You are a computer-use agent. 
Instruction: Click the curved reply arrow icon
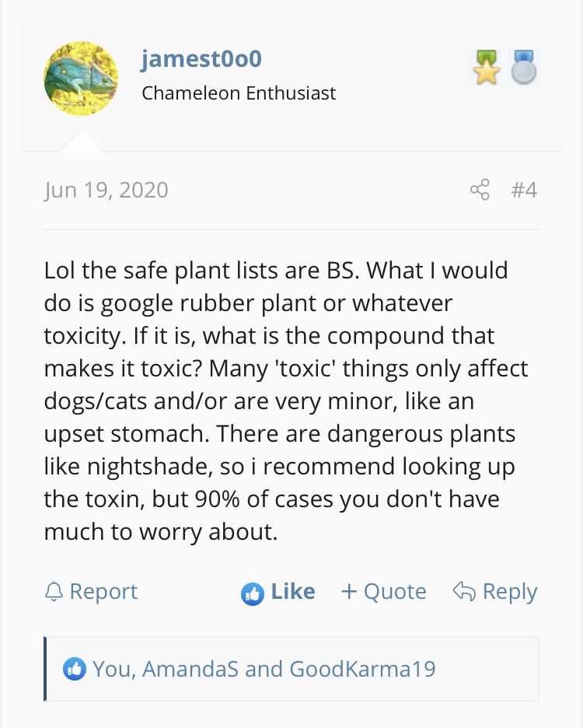pos(464,591)
